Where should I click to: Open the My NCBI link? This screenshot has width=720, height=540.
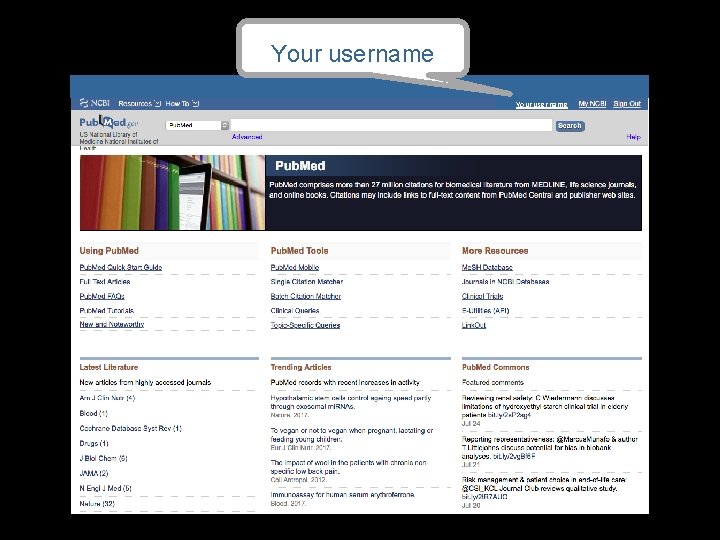click(x=592, y=104)
